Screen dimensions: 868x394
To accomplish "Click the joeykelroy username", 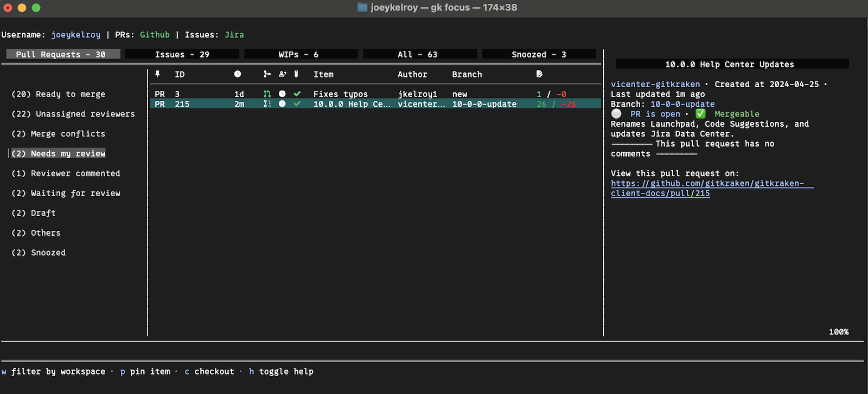I will (x=76, y=35).
